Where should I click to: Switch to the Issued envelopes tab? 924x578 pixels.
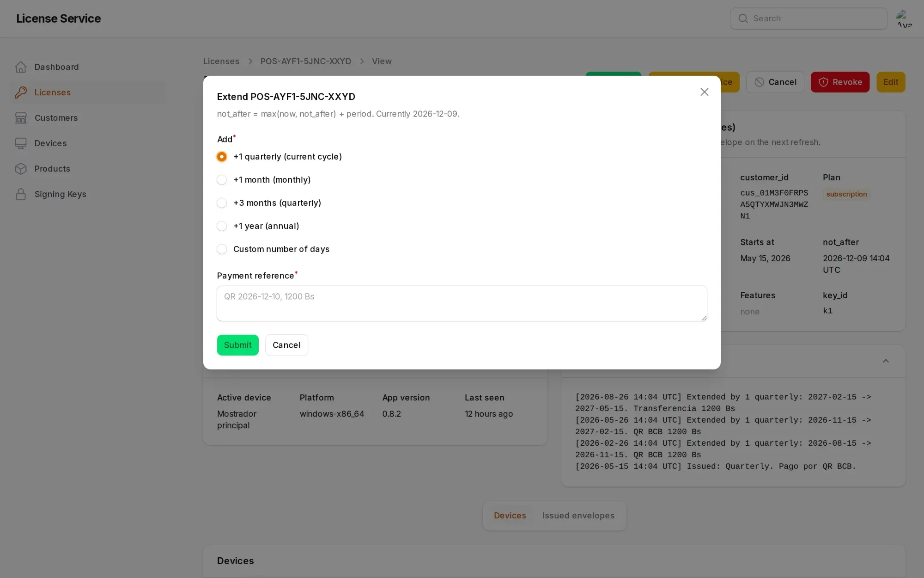(x=578, y=516)
